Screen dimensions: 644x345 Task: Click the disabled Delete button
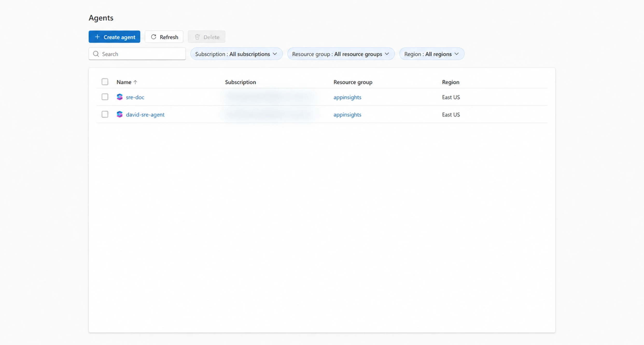[x=207, y=37]
